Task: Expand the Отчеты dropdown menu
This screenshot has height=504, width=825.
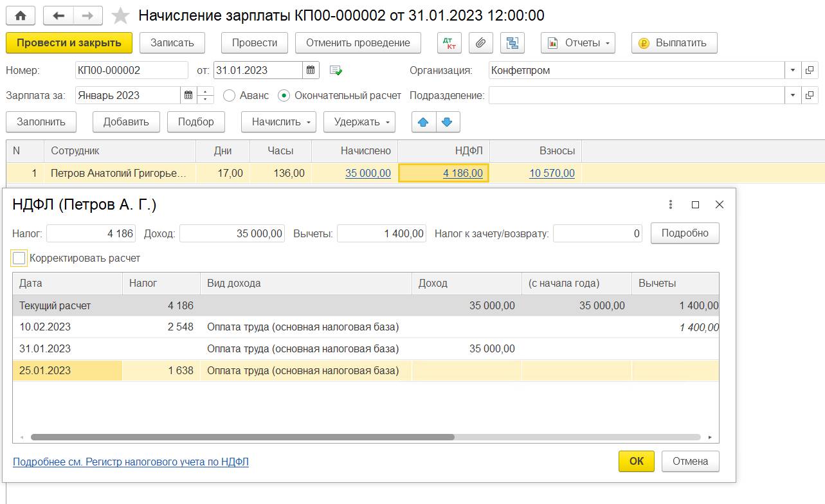Action: coord(577,43)
